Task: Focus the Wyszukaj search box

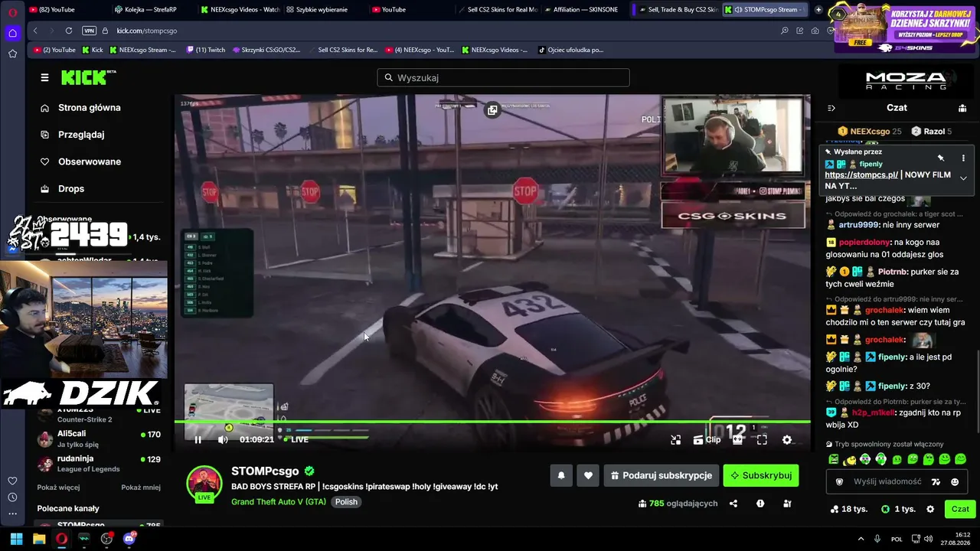Action: (x=503, y=77)
